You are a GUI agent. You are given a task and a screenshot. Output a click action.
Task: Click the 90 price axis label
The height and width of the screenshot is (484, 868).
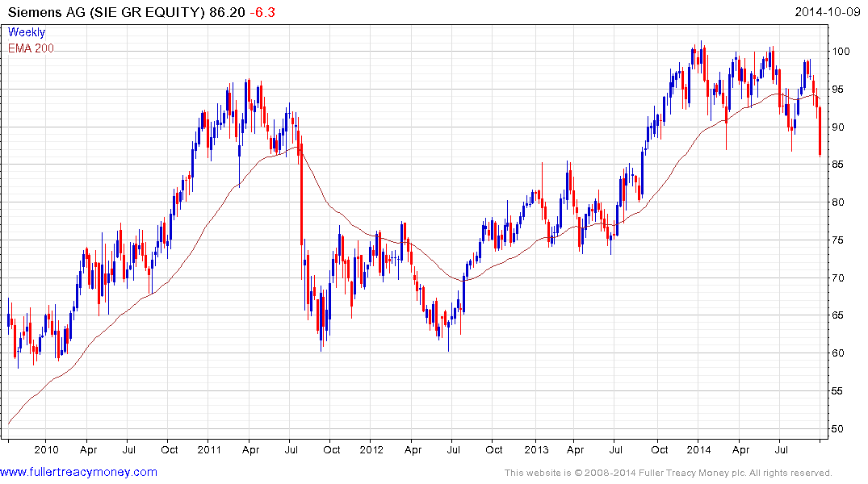click(839, 127)
